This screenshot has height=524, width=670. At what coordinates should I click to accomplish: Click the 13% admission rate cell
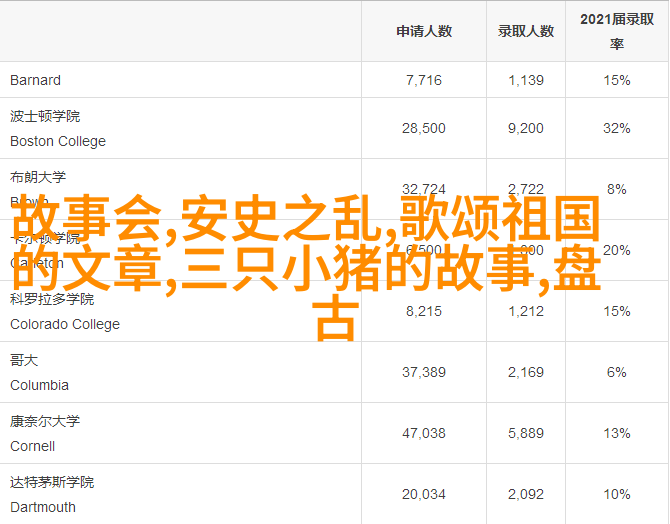[x=617, y=433]
